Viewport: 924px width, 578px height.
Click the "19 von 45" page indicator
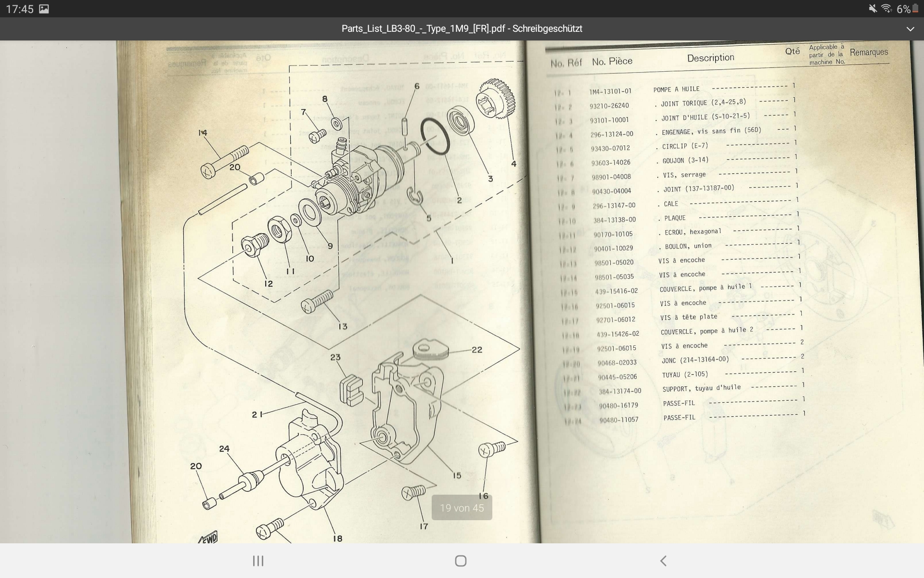pos(462,508)
